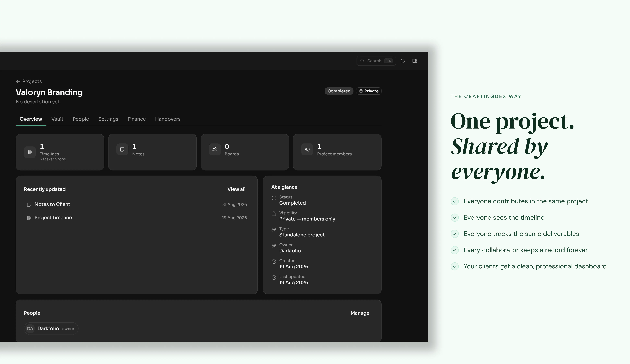Click the DA avatar in People

point(30,329)
